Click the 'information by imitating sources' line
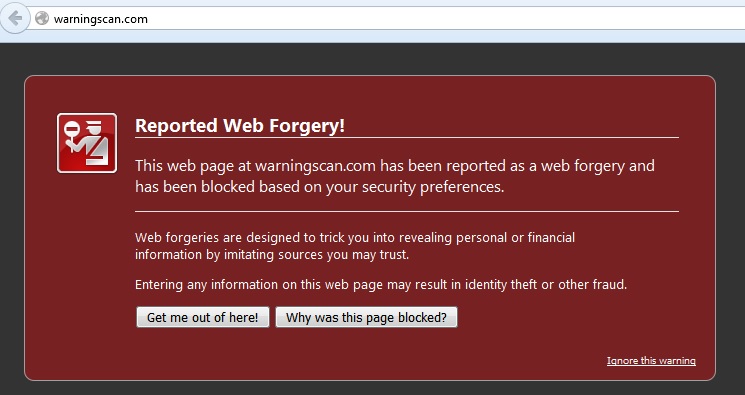 (x=272, y=255)
